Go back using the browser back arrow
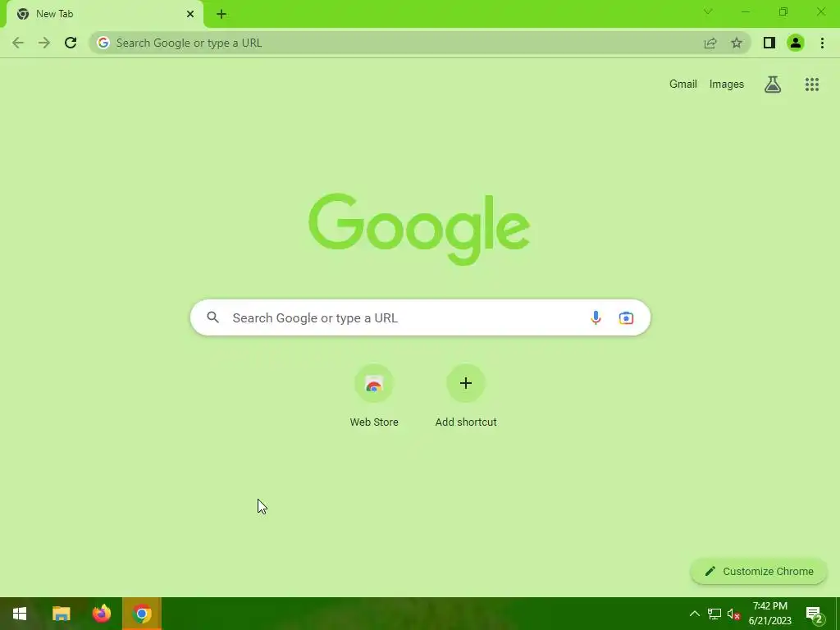The height and width of the screenshot is (630, 840). click(x=18, y=43)
